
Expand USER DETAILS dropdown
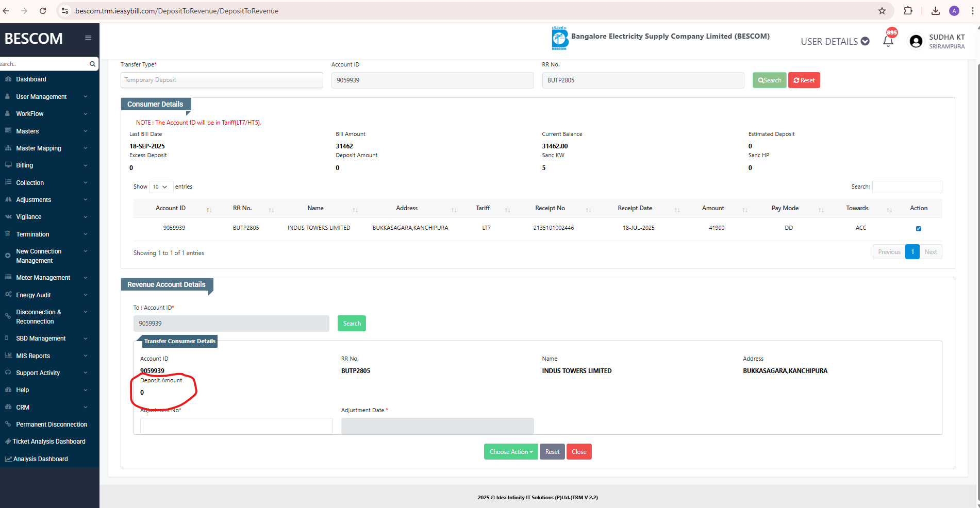click(835, 42)
